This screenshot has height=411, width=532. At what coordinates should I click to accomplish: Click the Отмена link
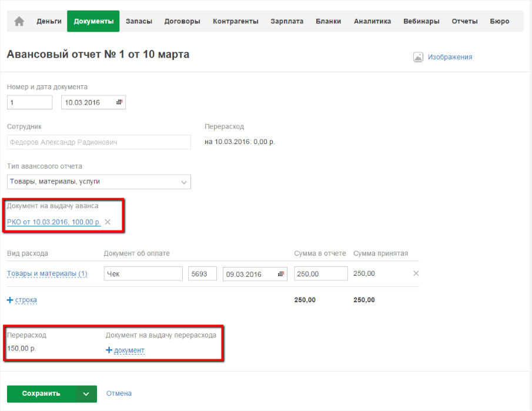tap(119, 393)
